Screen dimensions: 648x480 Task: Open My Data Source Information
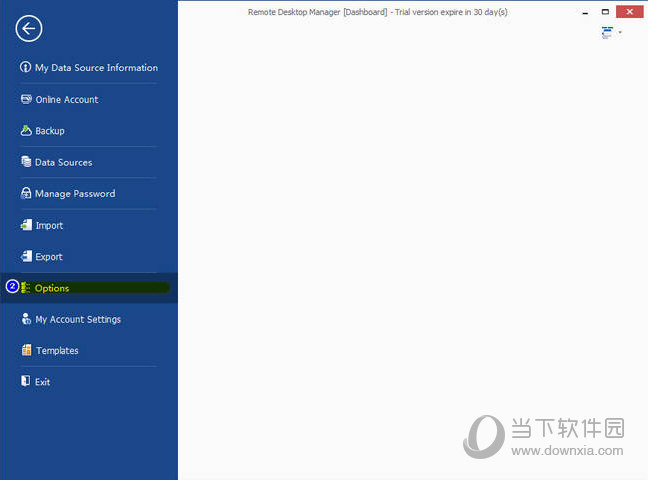point(96,68)
